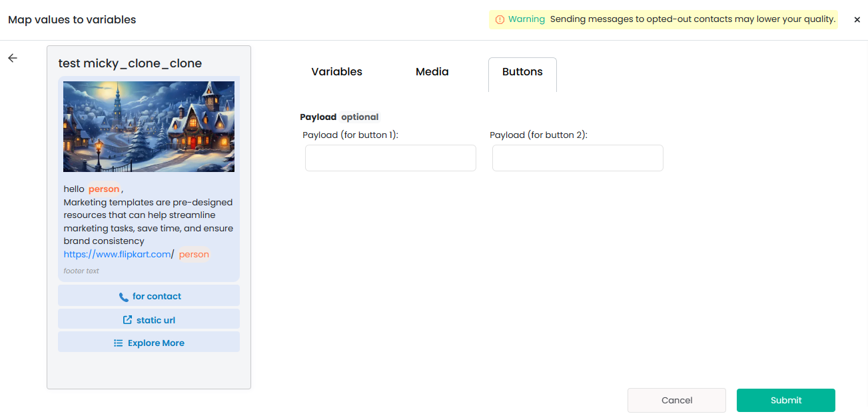Focus the Payload for button 2 field
The width and height of the screenshot is (868, 414).
click(x=578, y=158)
